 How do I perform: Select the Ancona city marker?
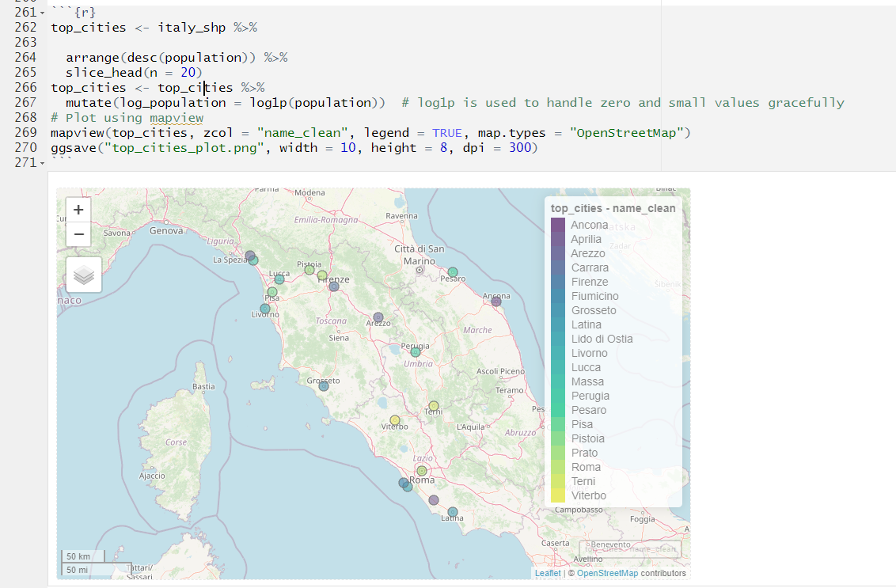tap(496, 302)
